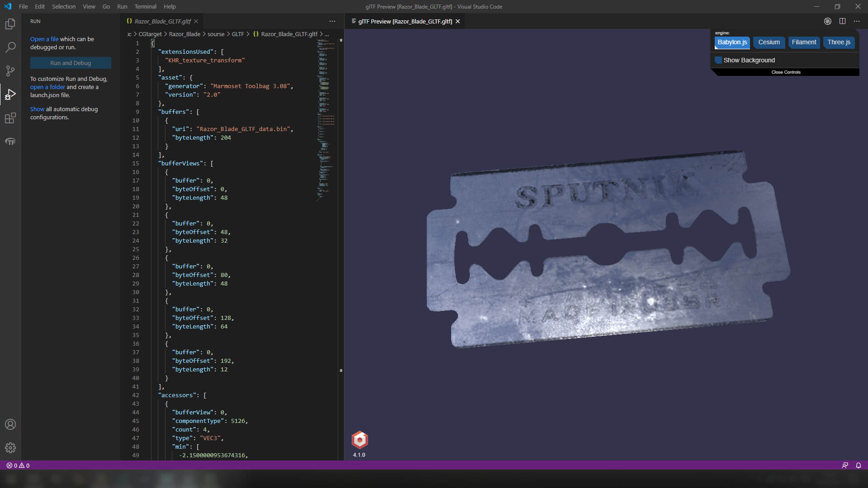Select the Filament rendering engine

[804, 42]
